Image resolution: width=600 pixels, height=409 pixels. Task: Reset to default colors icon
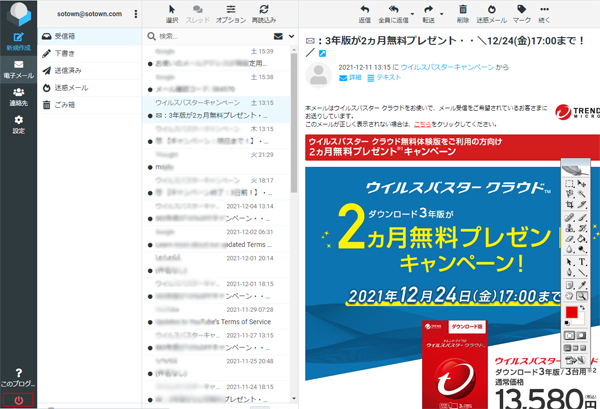coord(567,323)
